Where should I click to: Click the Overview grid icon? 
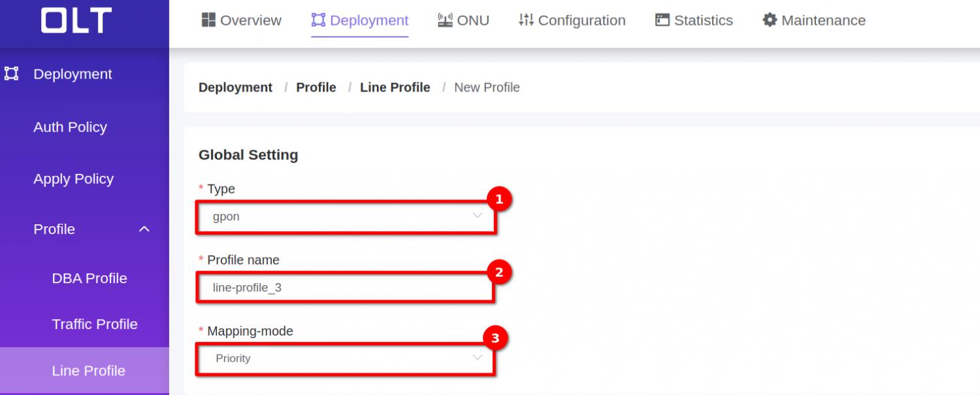pyautogui.click(x=208, y=20)
